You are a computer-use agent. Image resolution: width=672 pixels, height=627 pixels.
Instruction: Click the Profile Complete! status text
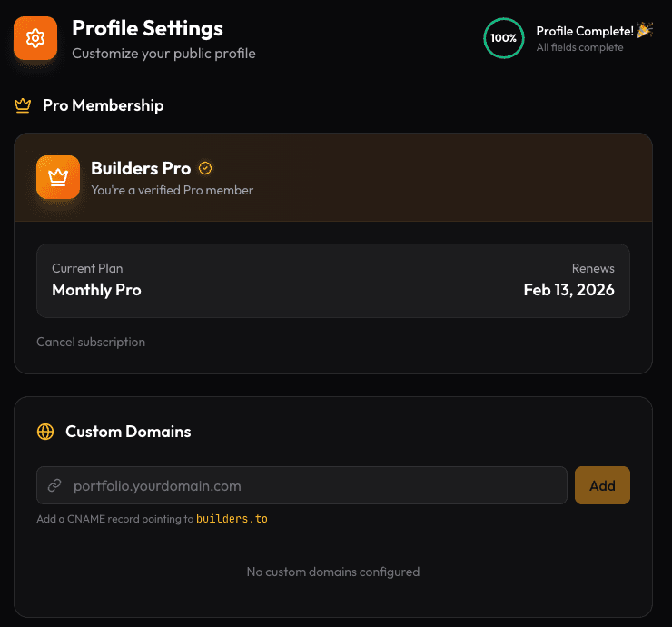click(x=584, y=32)
